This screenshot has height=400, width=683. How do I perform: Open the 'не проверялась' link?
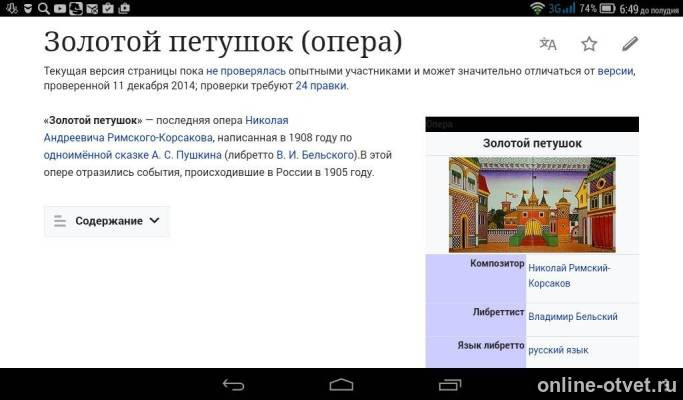[x=246, y=71]
